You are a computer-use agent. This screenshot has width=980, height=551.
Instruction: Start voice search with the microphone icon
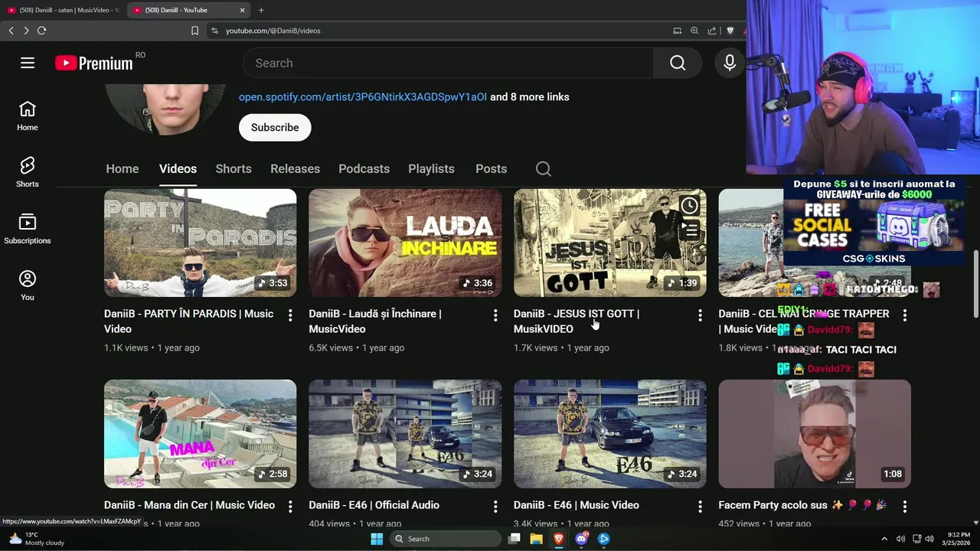pyautogui.click(x=730, y=63)
